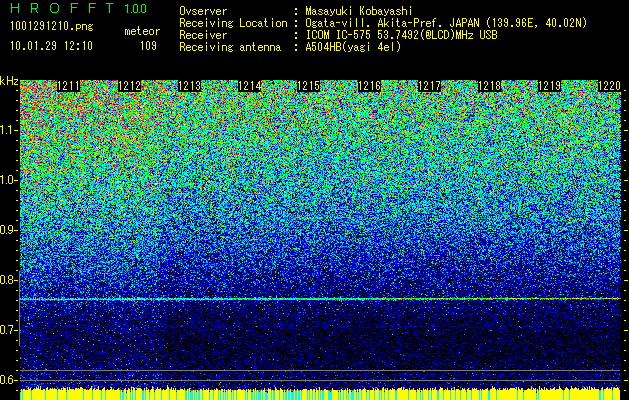Viewport: 629px width, 400px height.
Task: Click the 1211 time marker
Action: point(69,86)
